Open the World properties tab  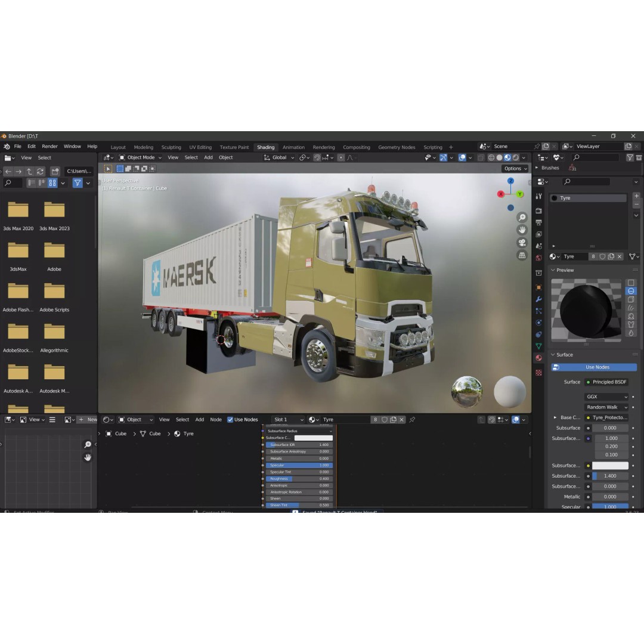(538, 258)
